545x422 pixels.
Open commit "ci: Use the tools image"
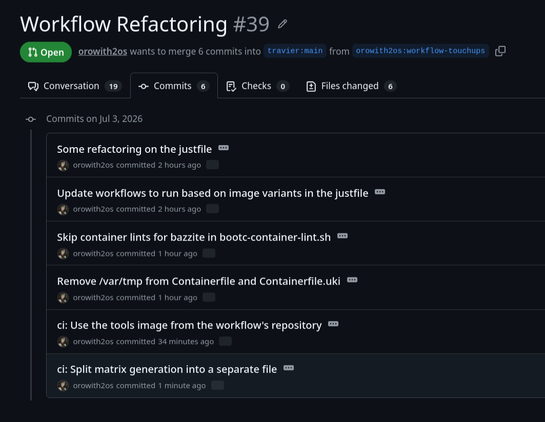[189, 325]
